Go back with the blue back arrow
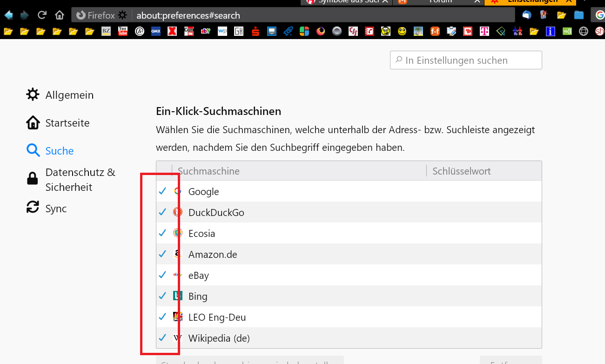The width and height of the screenshot is (605, 364). [9, 15]
